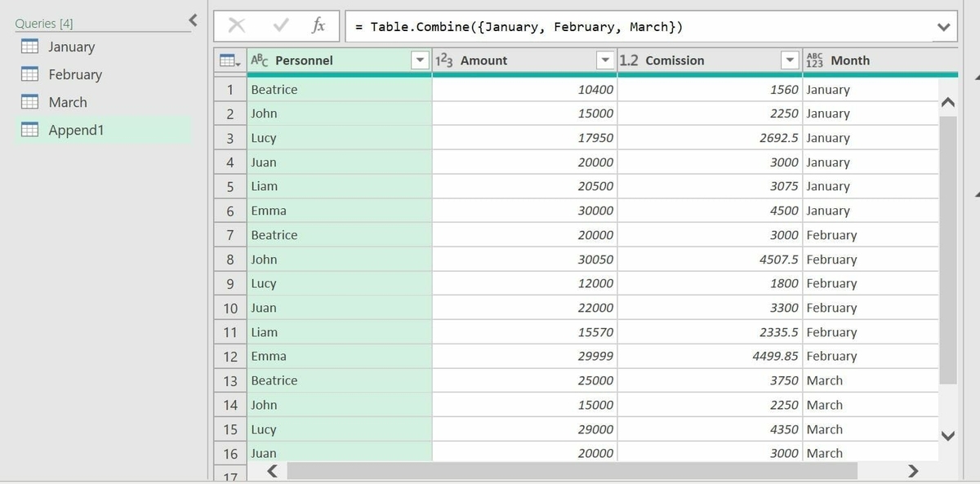The image size is (980, 484).
Task: Switch to the February query
Action: click(74, 74)
